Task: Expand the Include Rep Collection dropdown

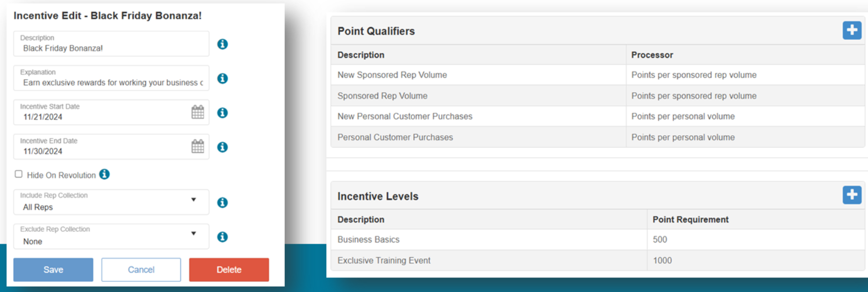Action: coord(194,200)
